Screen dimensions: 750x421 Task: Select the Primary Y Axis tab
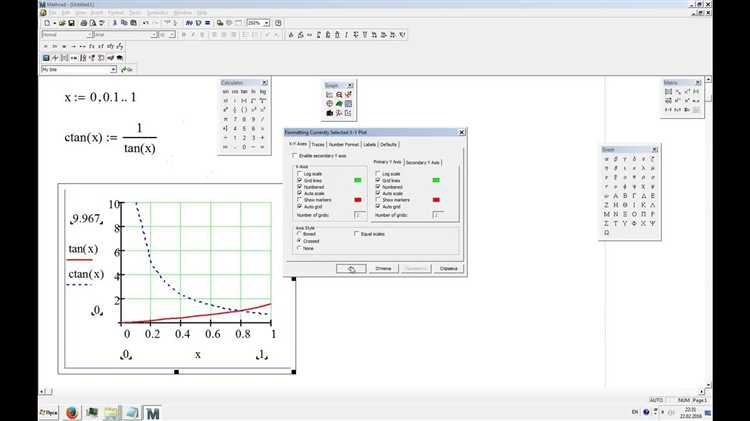pos(387,162)
